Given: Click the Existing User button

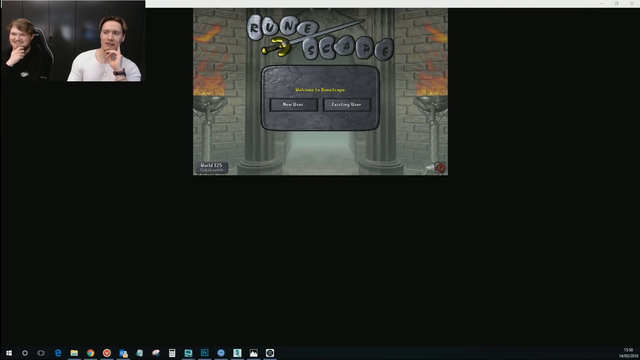Looking at the screenshot, I should click(x=347, y=104).
